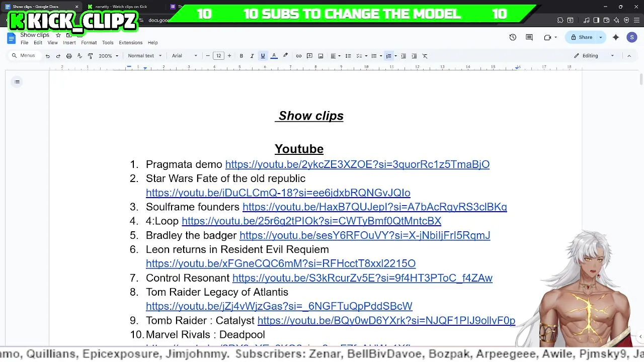Image resolution: width=644 pixels, height=362 pixels.
Task: Switch to the nanatty Kick browser tab
Action: [121, 7]
